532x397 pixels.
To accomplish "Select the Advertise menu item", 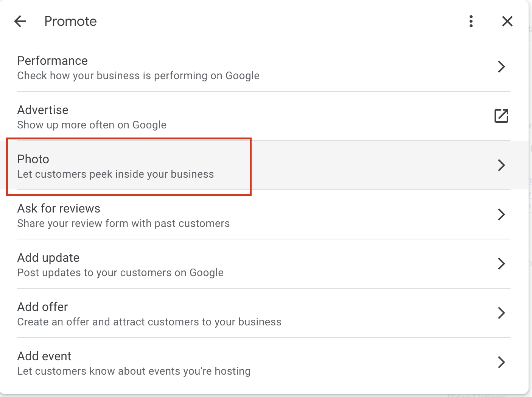I will tap(264, 116).
